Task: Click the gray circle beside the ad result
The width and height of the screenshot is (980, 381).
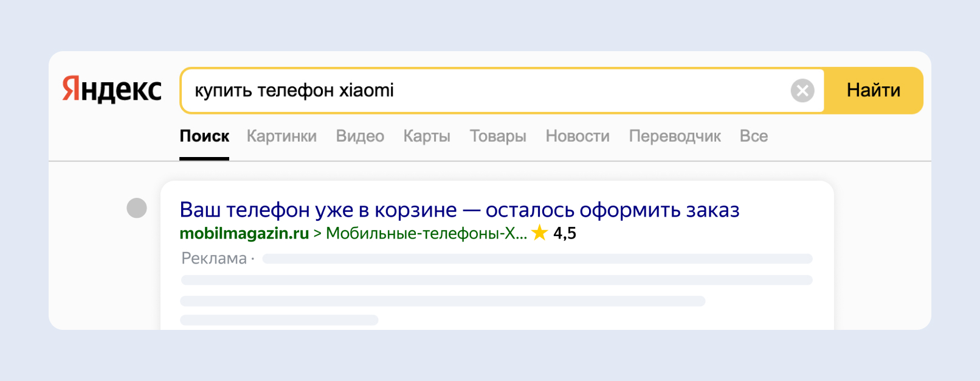Action: pos(137,208)
